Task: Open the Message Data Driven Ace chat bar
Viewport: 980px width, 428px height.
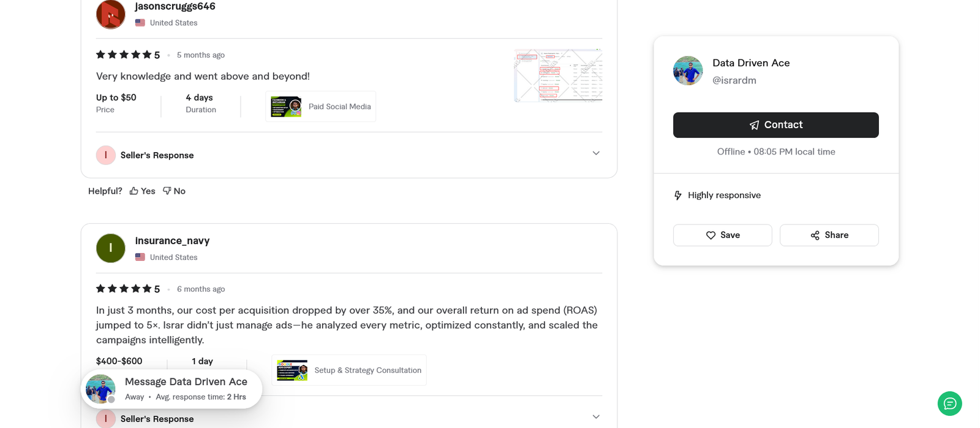Action: click(x=171, y=389)
